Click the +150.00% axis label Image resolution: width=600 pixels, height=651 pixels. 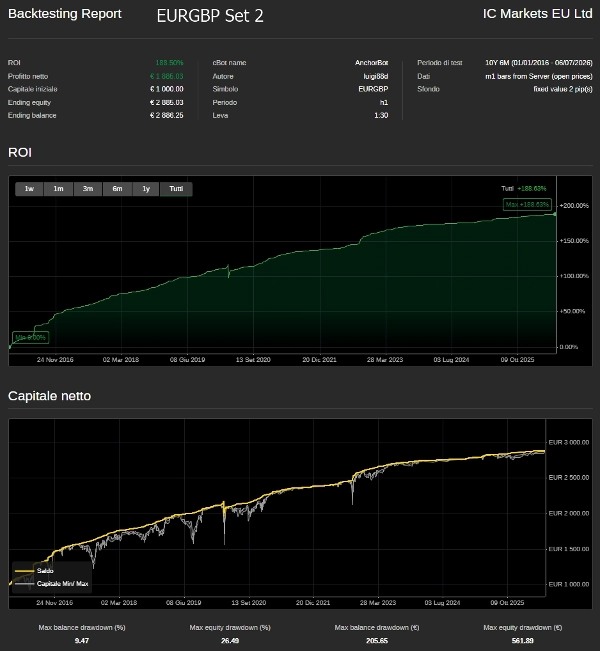574,241
